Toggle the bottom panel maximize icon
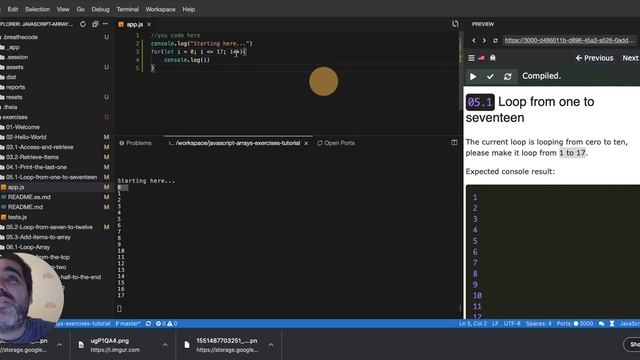The height and width of the screenshot is (360, 640). coord(454,142)
